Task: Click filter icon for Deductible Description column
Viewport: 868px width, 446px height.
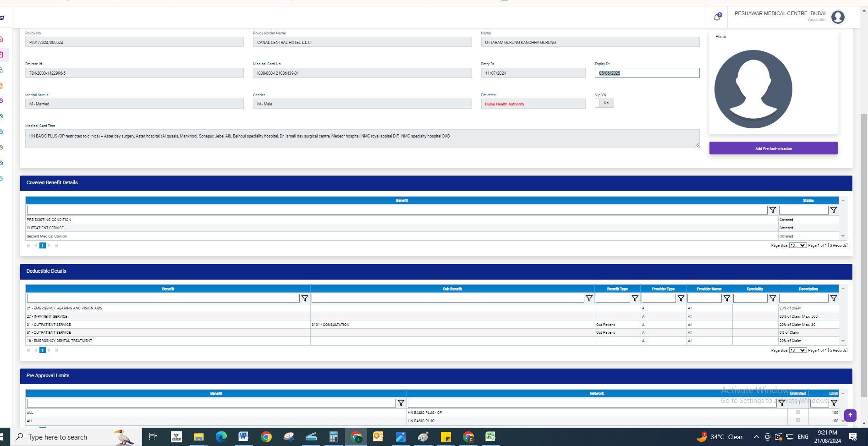Action: coord(833,298)
